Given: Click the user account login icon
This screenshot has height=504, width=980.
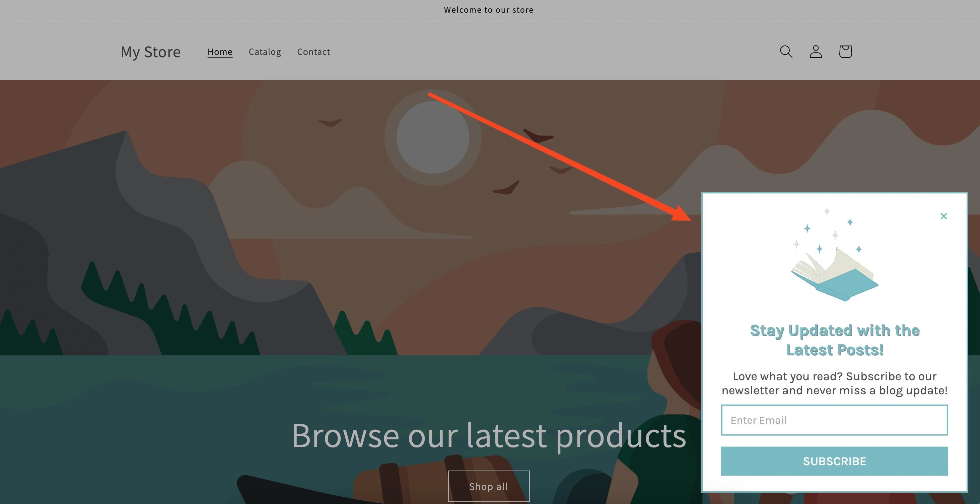Looking at the screenshot, I should click(816, 52).
